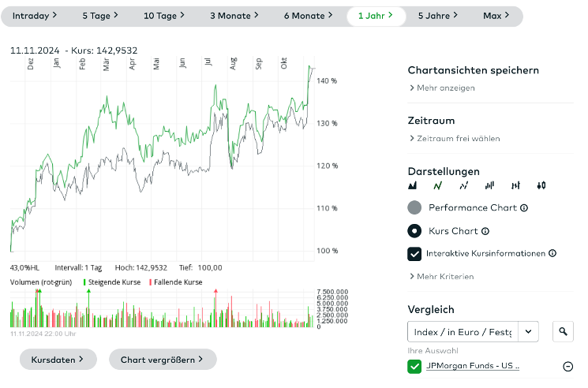Screen dimensions: 588x388
Task: Click the Chart vergrößern button
Action: pos(162,360)
